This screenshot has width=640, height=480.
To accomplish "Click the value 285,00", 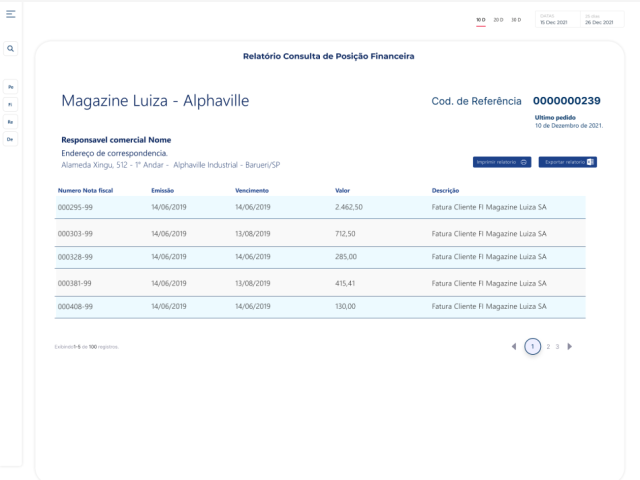I will coord(346,257).
